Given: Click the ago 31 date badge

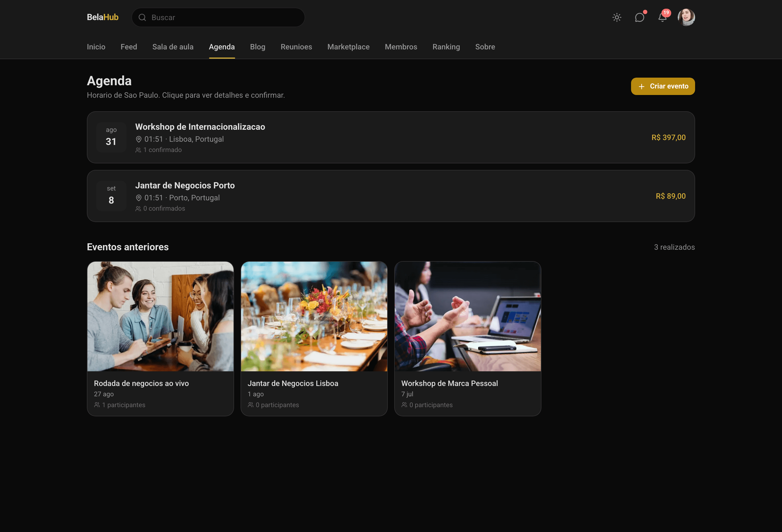Looking at the screenshot, I should [111, 137].
